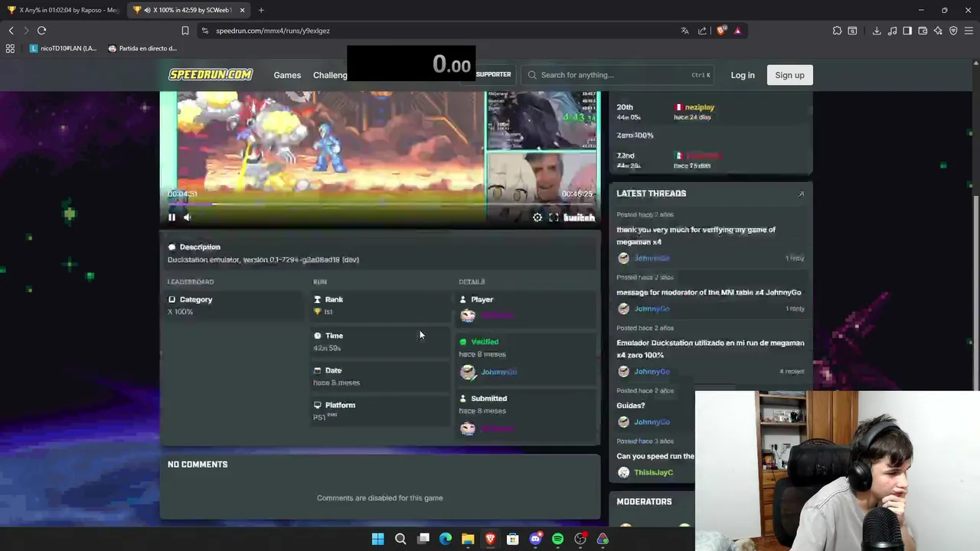Open the 'Can you speed run the' thread
Screen dimensions: 980x551
[x=655, y=456]
